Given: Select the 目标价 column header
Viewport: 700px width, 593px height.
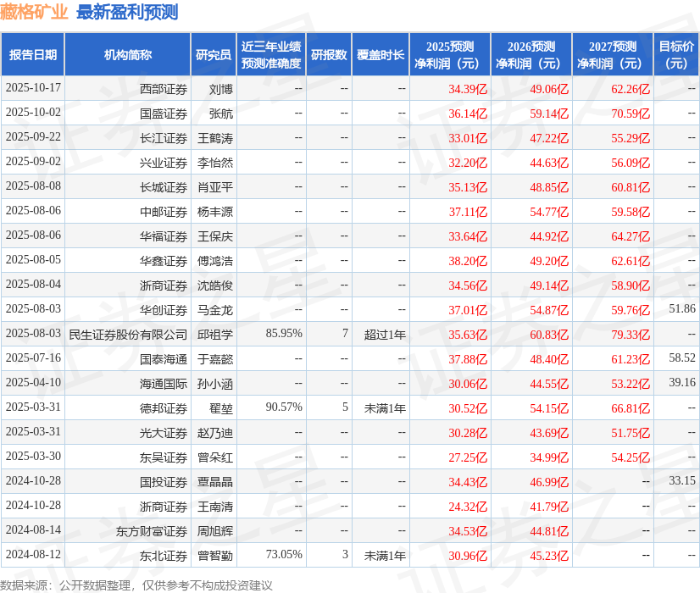Looking at the screenshot, I should tap(676, 54).
